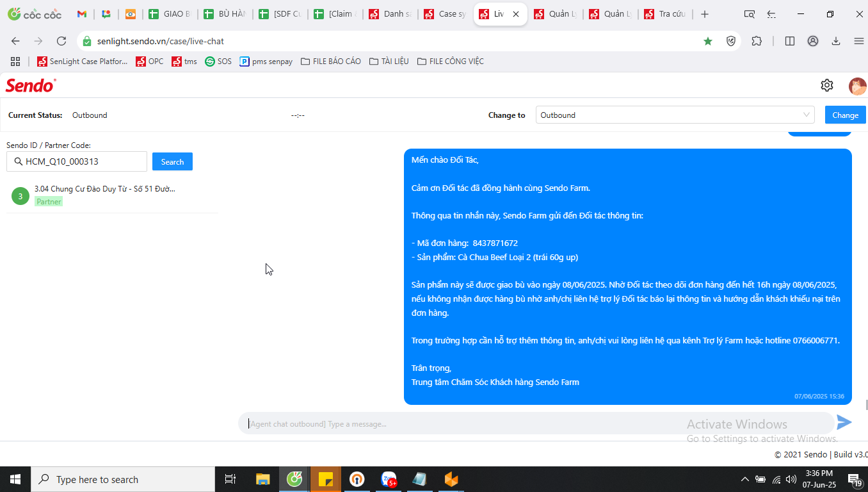Click the order code 8437871672 text
The width and height of the screenshot is (868, 492).
coord(495,243)
